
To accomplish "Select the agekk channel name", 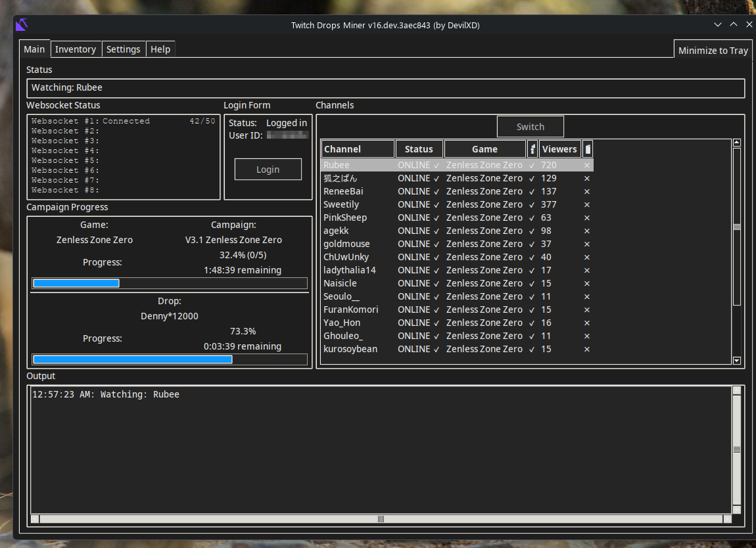I will click(336, 231).
